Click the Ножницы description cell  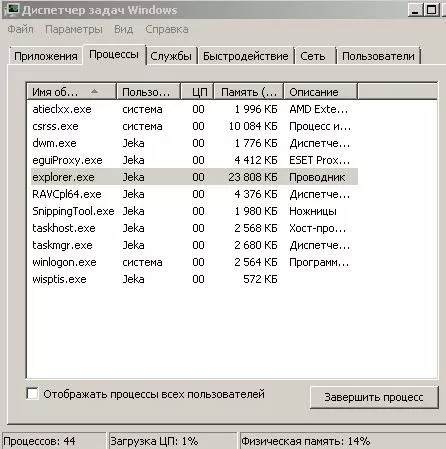click(x=313, y=211)
